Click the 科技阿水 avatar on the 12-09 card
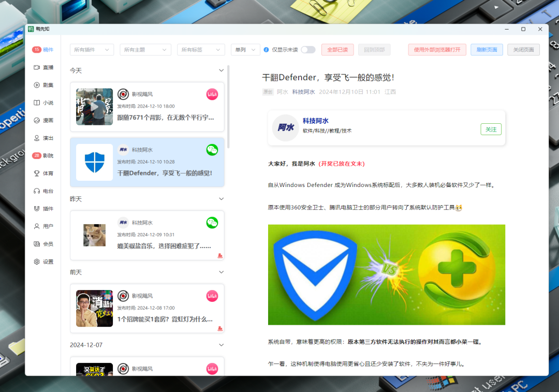The image size is (559, 392). pos(123,223)
